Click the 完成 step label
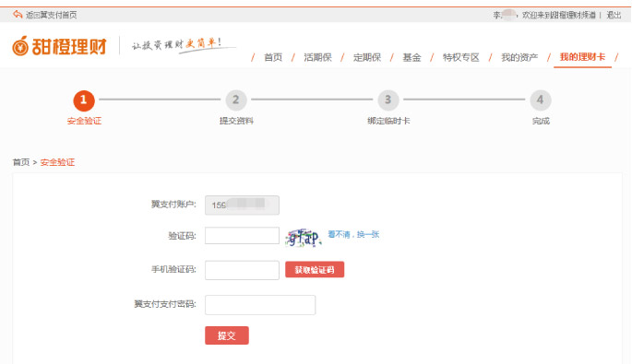Viewport: 632px width, 364px height. click(541, 121)
